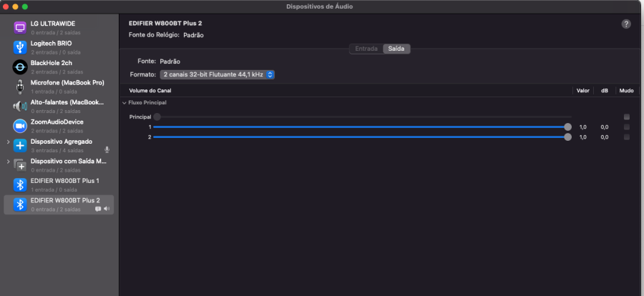
Task: Click the Dispositivo Agregado plus icon
Action: coord(20,146)
